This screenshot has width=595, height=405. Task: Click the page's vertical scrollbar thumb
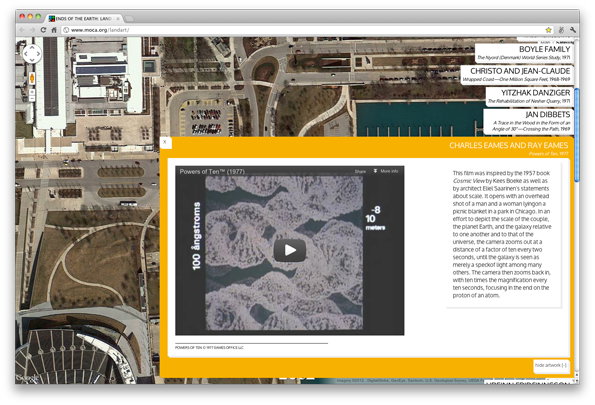click(x=576, y=135)
